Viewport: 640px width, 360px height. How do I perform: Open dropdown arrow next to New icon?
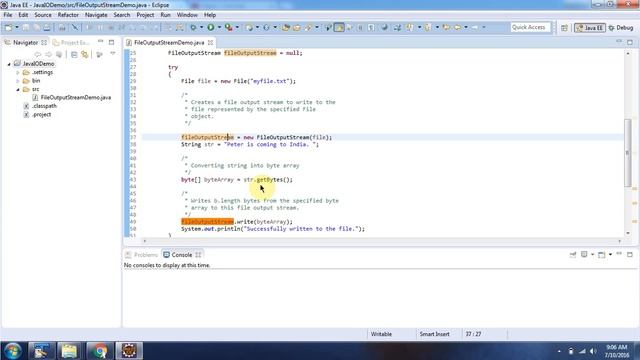[x=17, y=27]
